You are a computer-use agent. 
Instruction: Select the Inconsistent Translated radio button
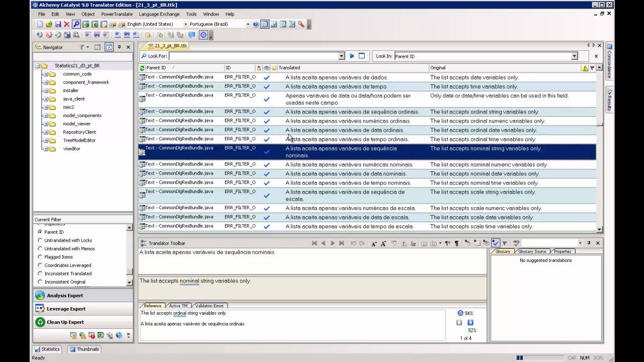40,274
